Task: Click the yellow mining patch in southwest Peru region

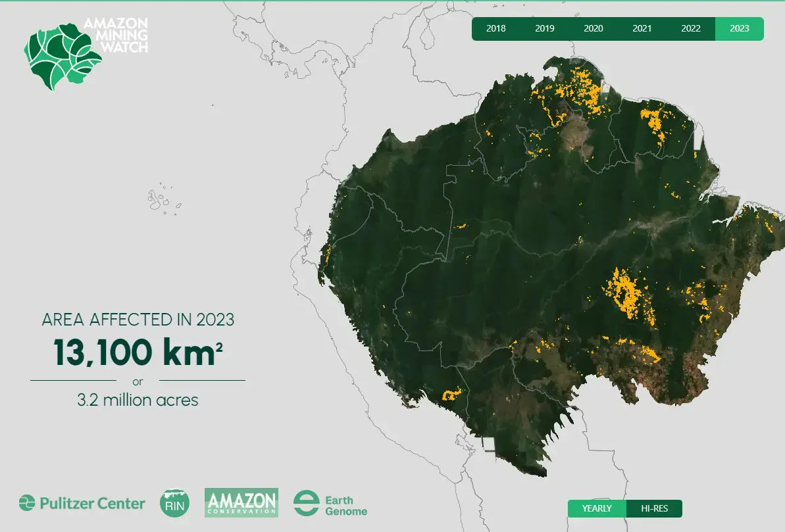Action: [450, 395]
